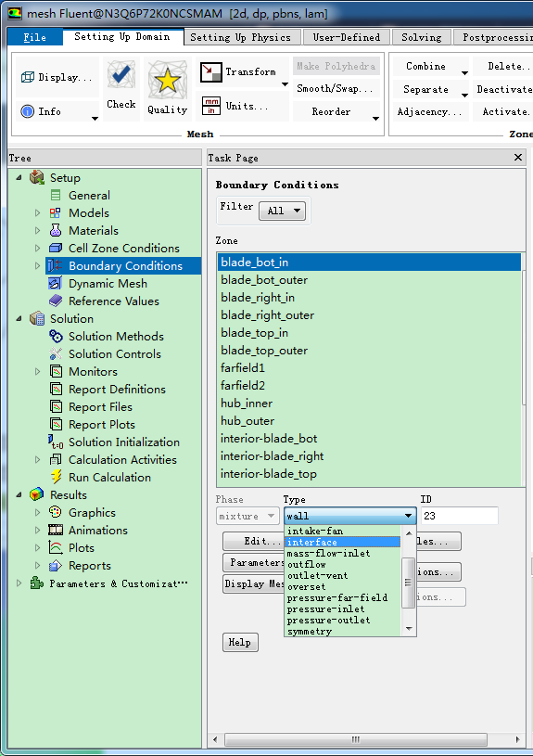Open the Filter All dropdown
This screenshot has height=756, width=533.
point(283,211)
